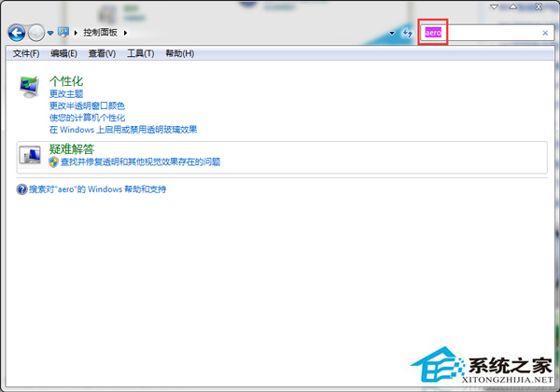Click the 疑难解答 computer icon
This screenshot has height=392, width=560.
tap(30, 155)
